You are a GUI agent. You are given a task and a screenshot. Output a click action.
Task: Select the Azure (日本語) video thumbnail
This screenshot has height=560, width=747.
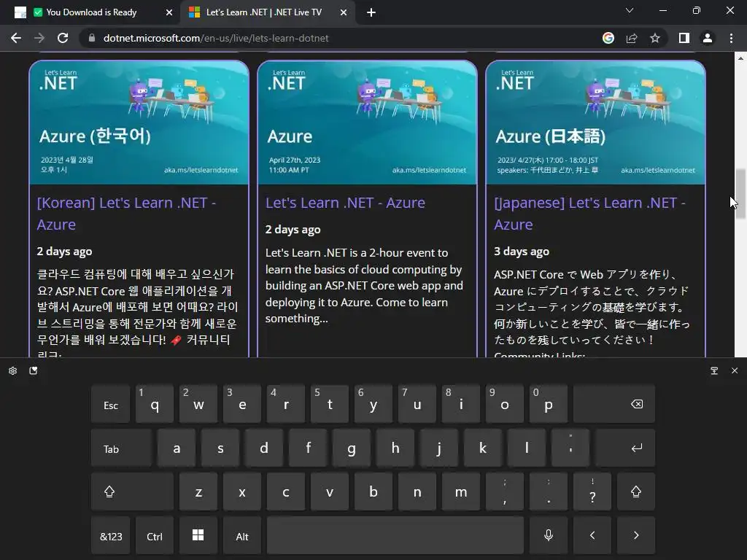pyautogui.click(x=595, y=122)
